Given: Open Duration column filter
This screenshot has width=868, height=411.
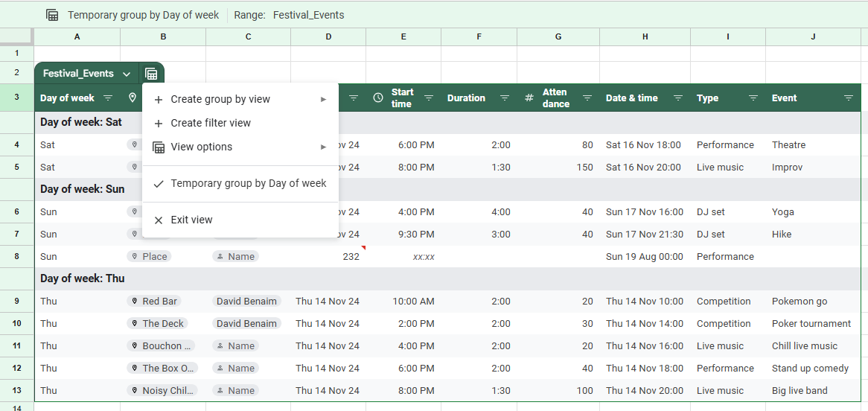Looking at the screenshot, I should point(504,98).
